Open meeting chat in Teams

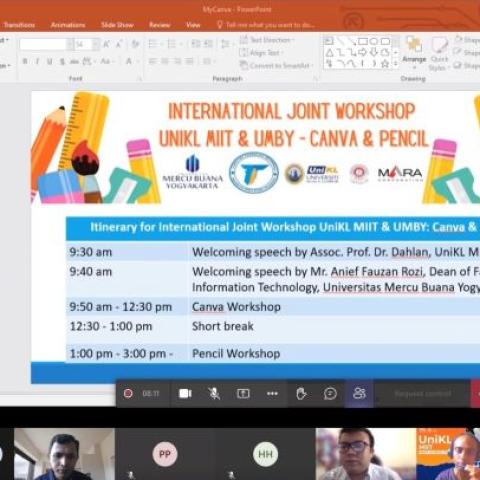point(330,394)
